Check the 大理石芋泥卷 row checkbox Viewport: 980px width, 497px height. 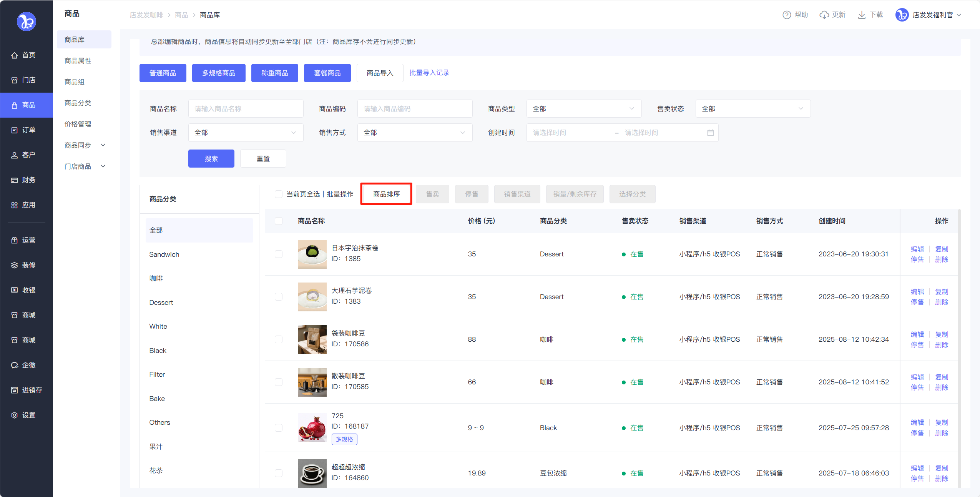pos(279,297)
